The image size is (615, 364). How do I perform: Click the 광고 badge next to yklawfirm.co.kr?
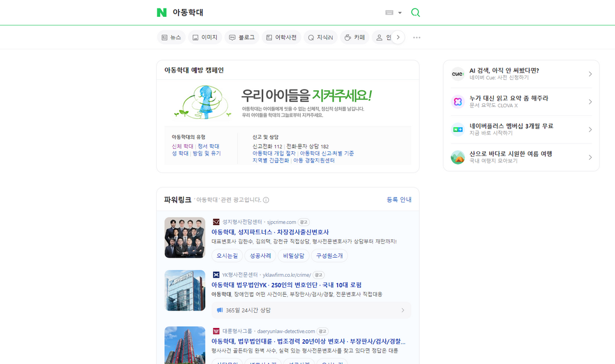pyautogui.click(x=318, y=275)
